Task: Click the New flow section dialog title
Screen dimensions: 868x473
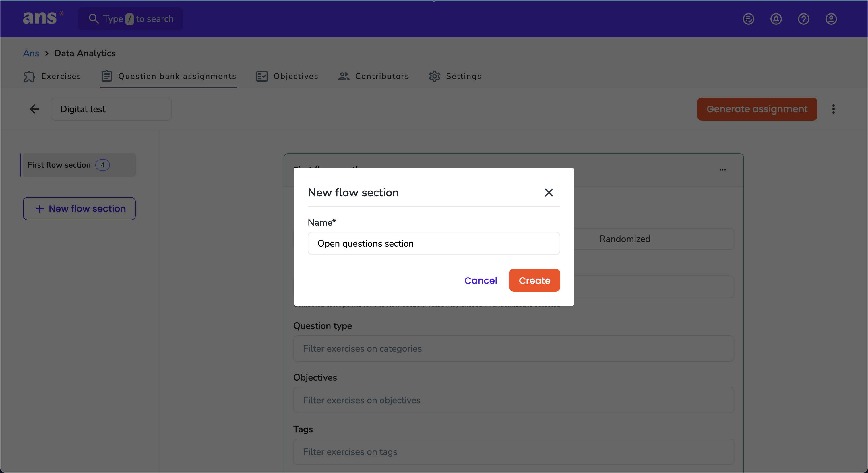Action: (x=353, y=192)
